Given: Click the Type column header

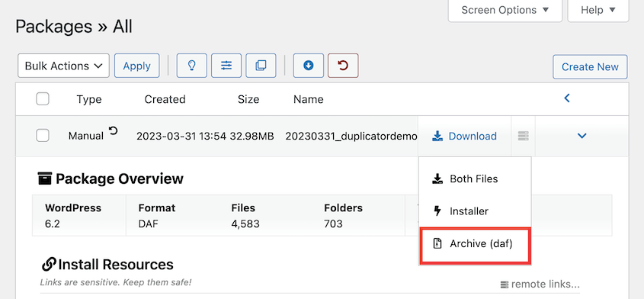Looking at the screenshot, I should click(89, 99).
